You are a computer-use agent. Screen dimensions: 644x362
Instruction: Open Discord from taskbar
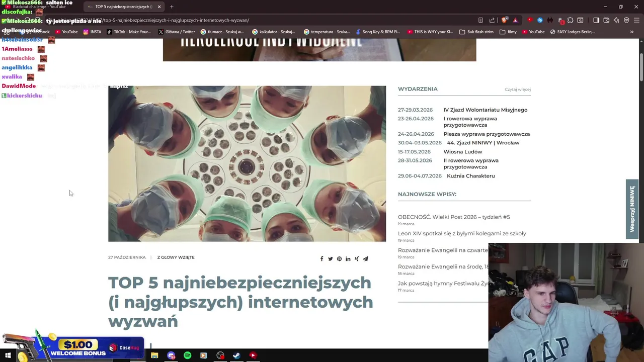pyautogui.click(x=171, y=355)
